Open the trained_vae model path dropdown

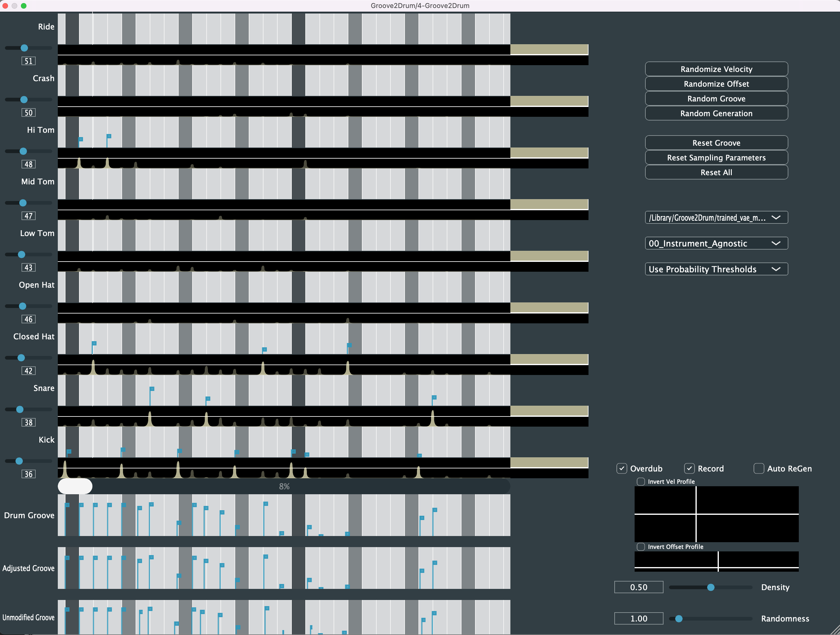(x=716, y=218)
